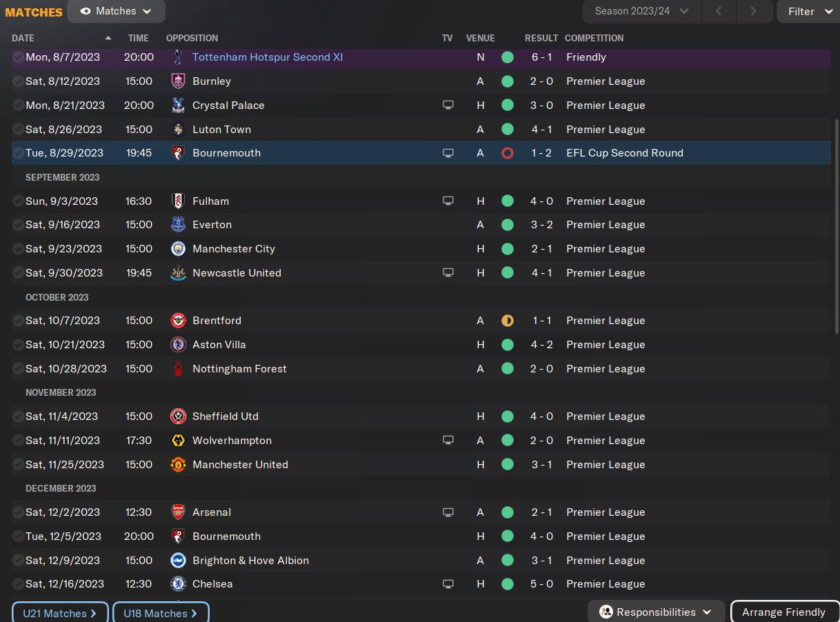Open the Filter dropdown

pyautogui.click(x=808, y=11)
